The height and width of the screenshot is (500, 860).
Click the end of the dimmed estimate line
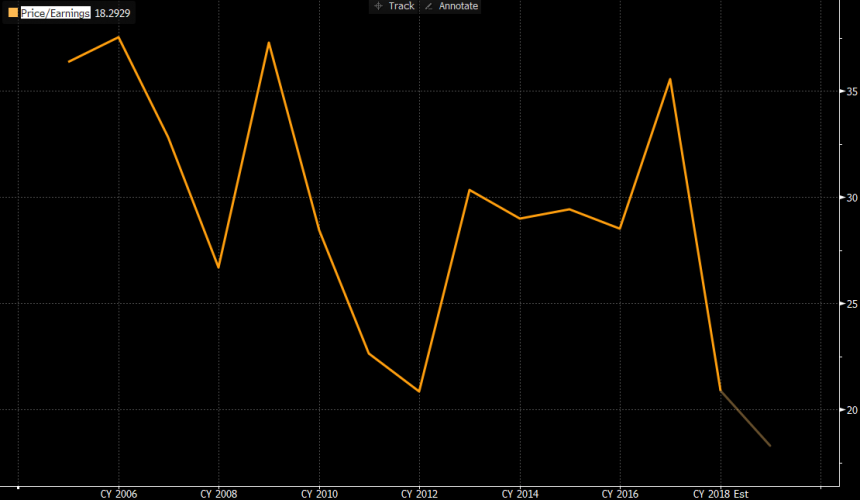[x=770, y=445]
